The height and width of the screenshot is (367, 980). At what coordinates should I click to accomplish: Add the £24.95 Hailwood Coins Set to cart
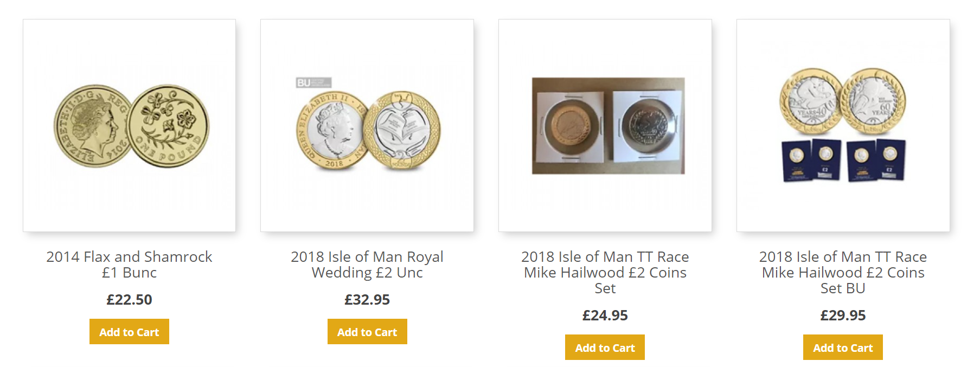[x=605, y=347]
